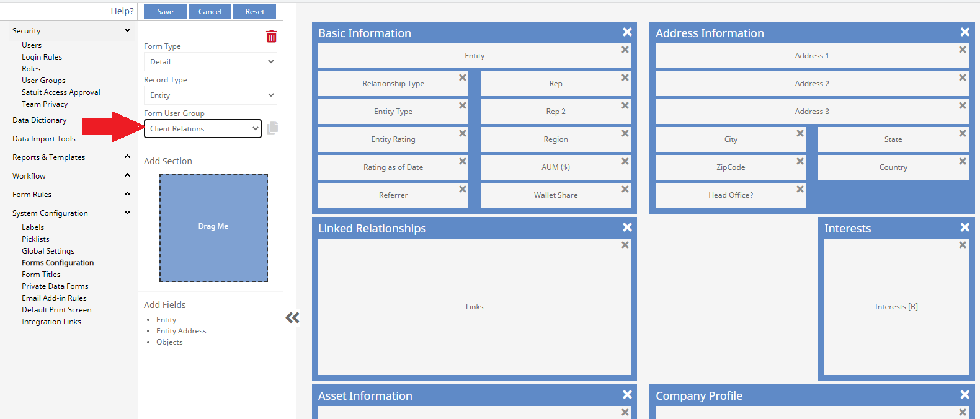
Task: Click the Reset button
Action: (254, 12)
